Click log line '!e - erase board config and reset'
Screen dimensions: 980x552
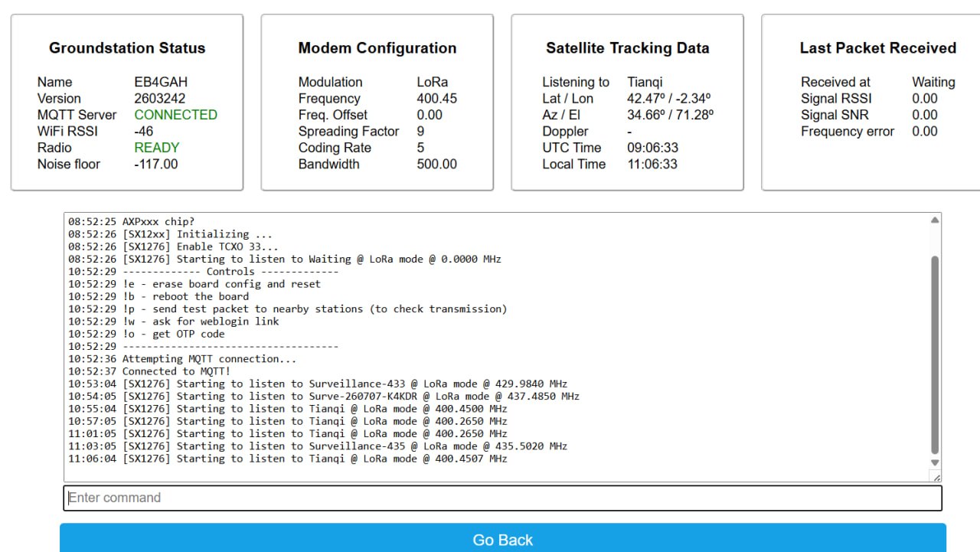(194, 284)
